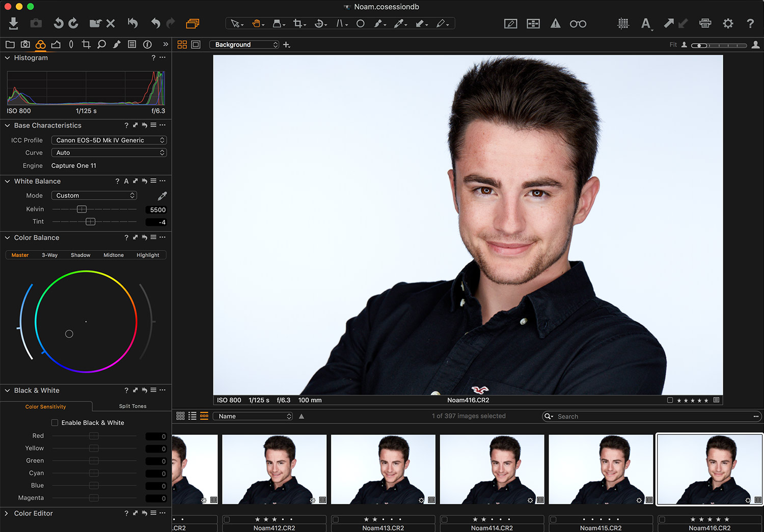Click the proofing glasses icon

tap(578, 24)
